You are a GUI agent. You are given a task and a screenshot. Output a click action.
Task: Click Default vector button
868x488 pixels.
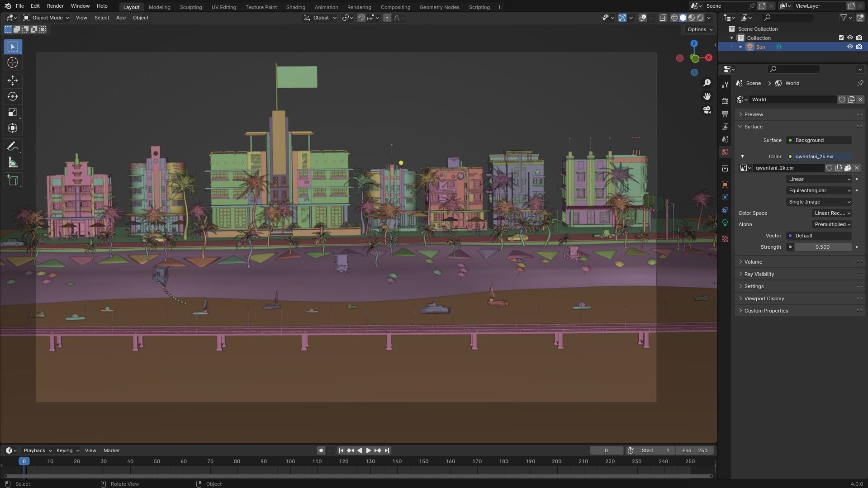[x=819, y=236]
